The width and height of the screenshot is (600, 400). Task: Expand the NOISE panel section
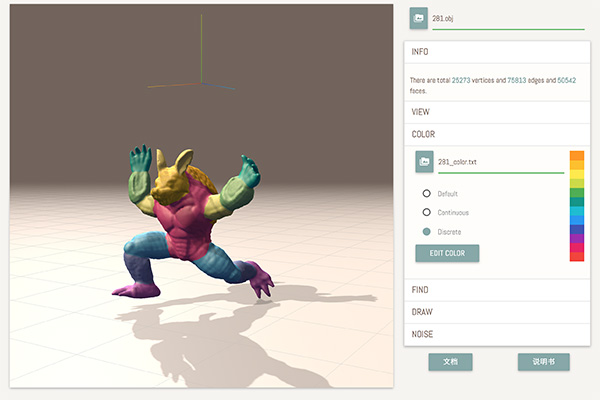[497, 335]
